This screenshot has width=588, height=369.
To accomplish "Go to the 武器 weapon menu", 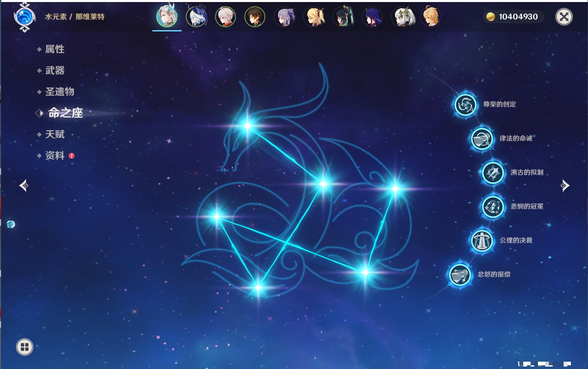I will tap(55, 71).
